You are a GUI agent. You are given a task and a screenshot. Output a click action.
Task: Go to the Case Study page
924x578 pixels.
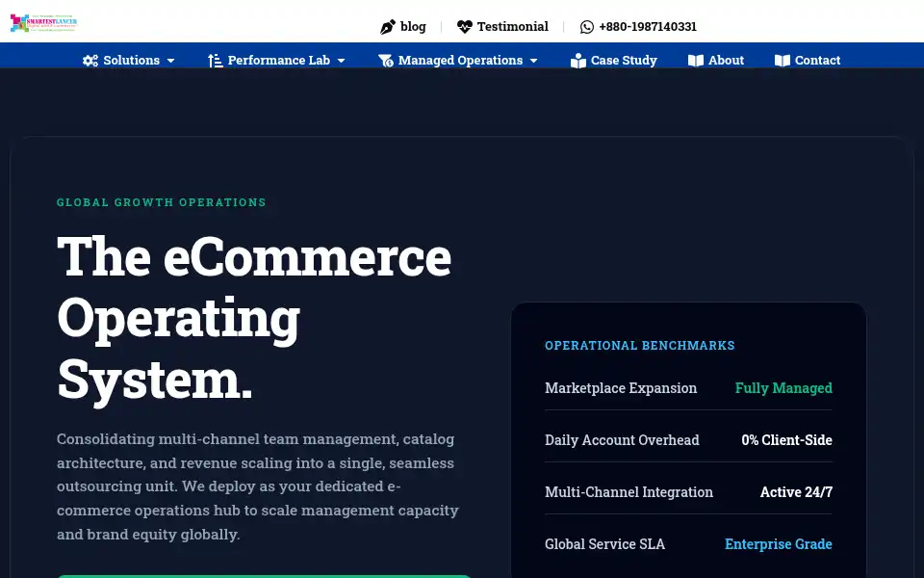tap(624, 60)
